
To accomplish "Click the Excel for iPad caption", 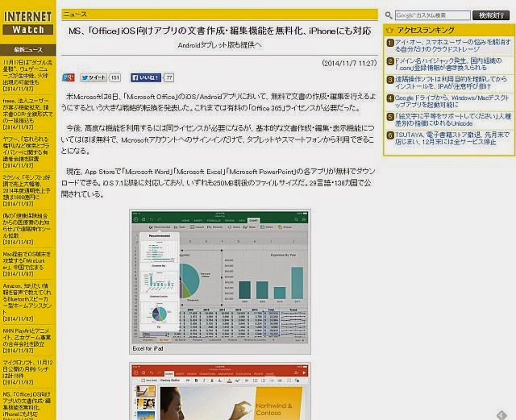I will tap(148, 348).
